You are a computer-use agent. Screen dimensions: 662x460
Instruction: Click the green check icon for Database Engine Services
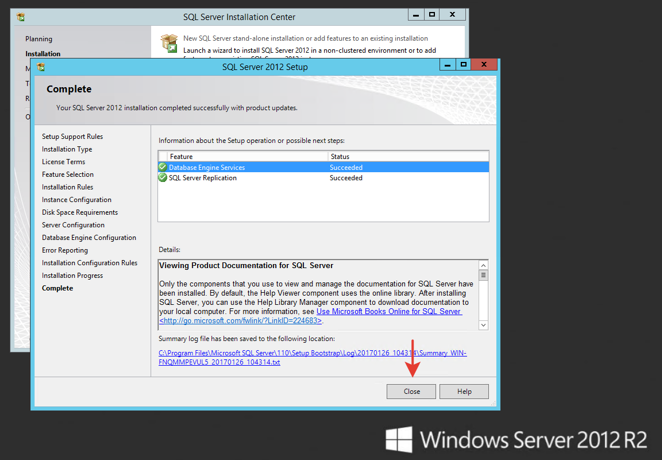[x=163, y=167]
